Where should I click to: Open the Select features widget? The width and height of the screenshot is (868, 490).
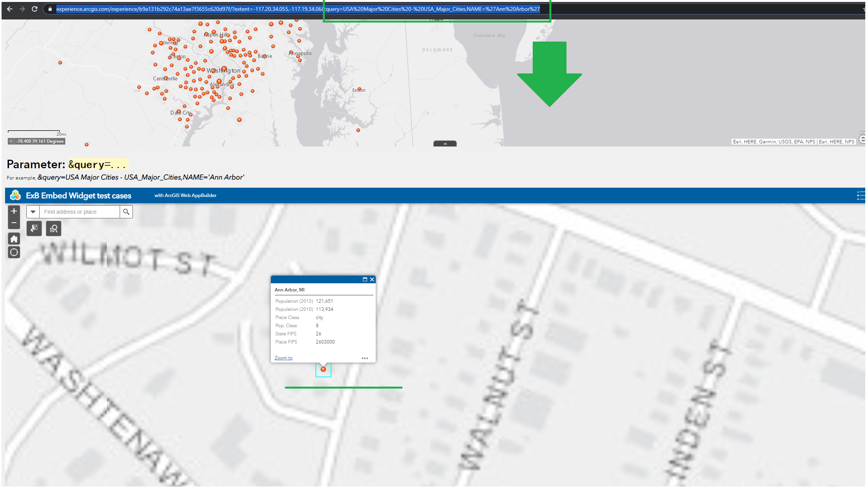[34, 228]
